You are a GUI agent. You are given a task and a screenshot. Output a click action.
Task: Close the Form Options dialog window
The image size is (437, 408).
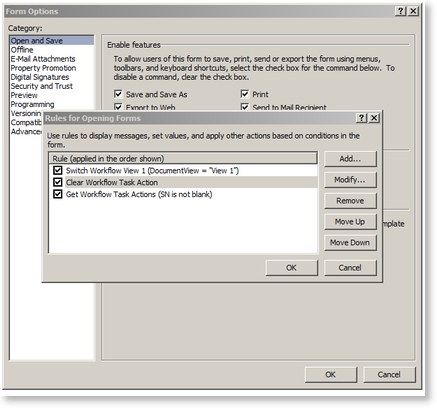(413, 11)
